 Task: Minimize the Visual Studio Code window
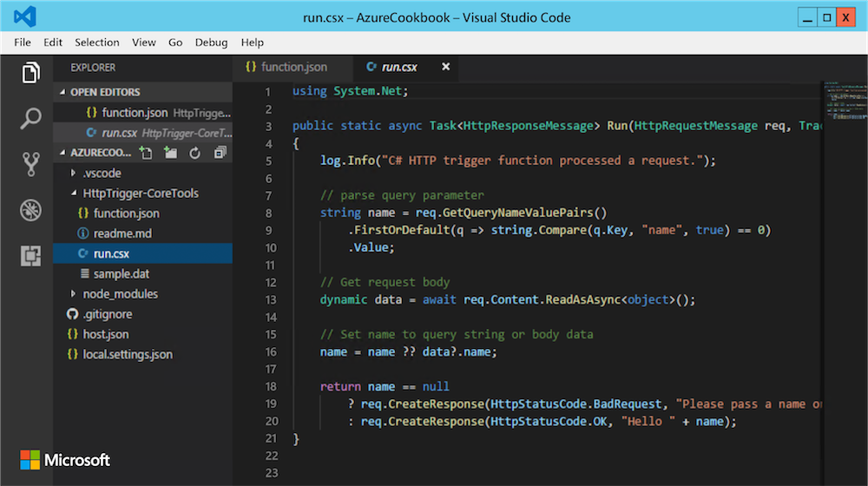pos(807,17)
